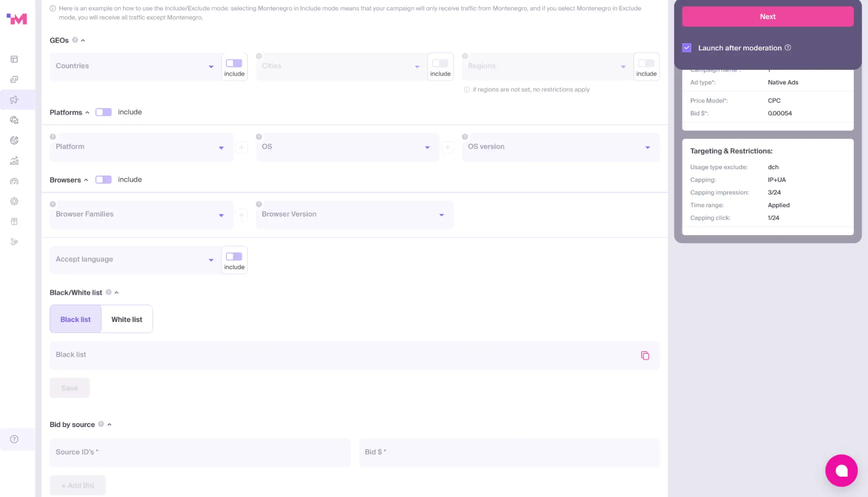Click the info icon next to GEOs
The image size is (868, 497).
click(75, 40)
